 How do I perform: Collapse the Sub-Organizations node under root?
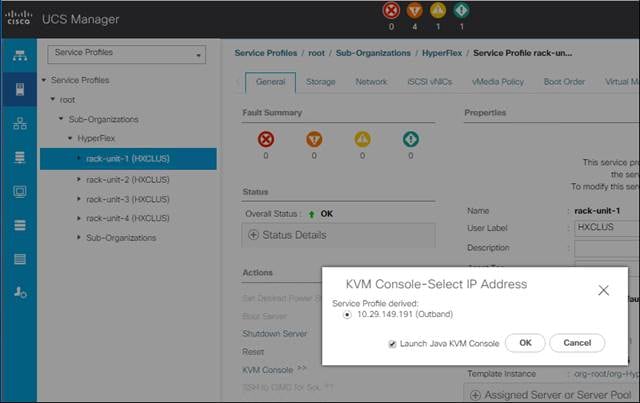pos(61,119)
